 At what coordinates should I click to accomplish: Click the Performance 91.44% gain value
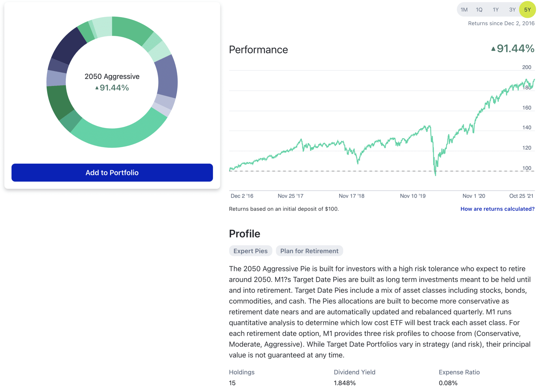coord(513,49)
